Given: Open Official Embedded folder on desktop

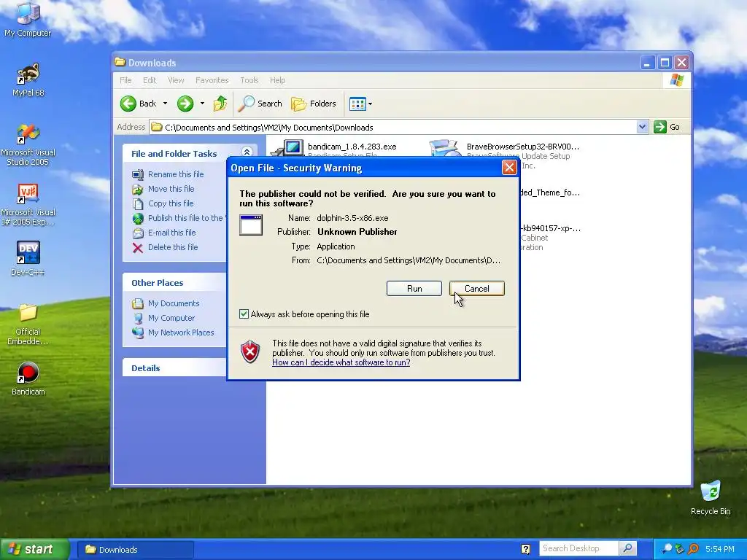Looking at the screenshot, I should [x=28, y=324].
